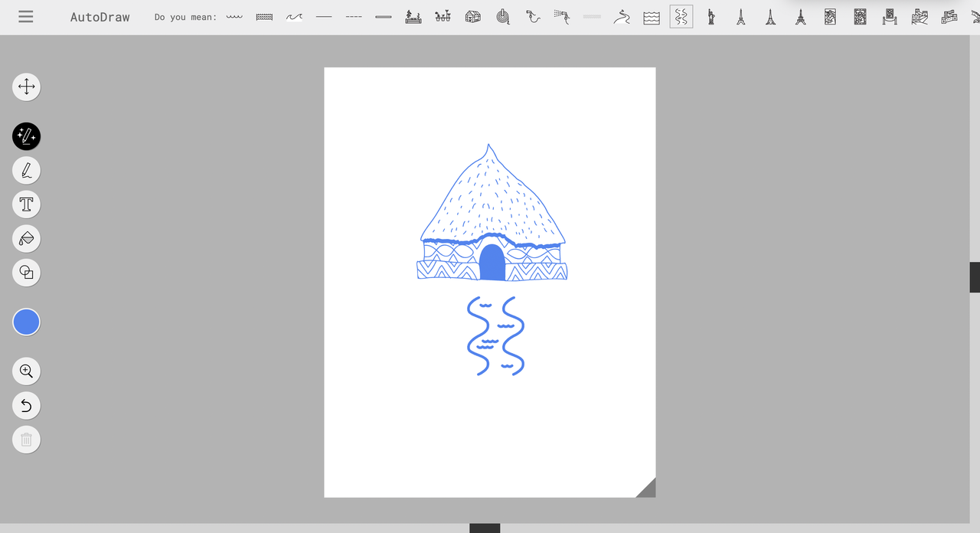Click the AutoDraw title text

100,17
